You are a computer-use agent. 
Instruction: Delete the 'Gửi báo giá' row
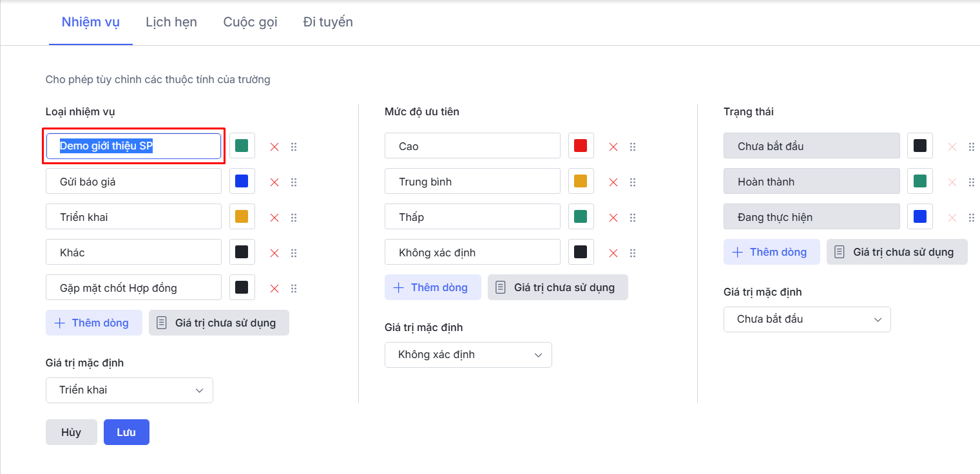click(274, 182)
